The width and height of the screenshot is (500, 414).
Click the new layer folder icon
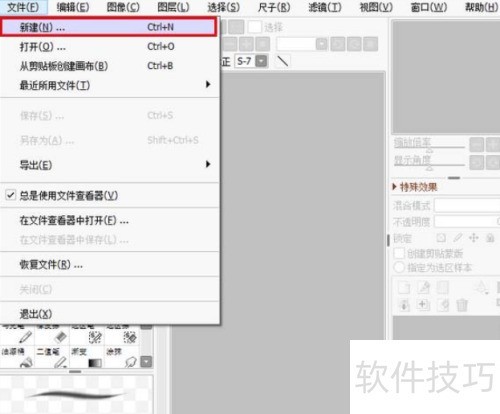pyautogui.click(x=443, y=288)
